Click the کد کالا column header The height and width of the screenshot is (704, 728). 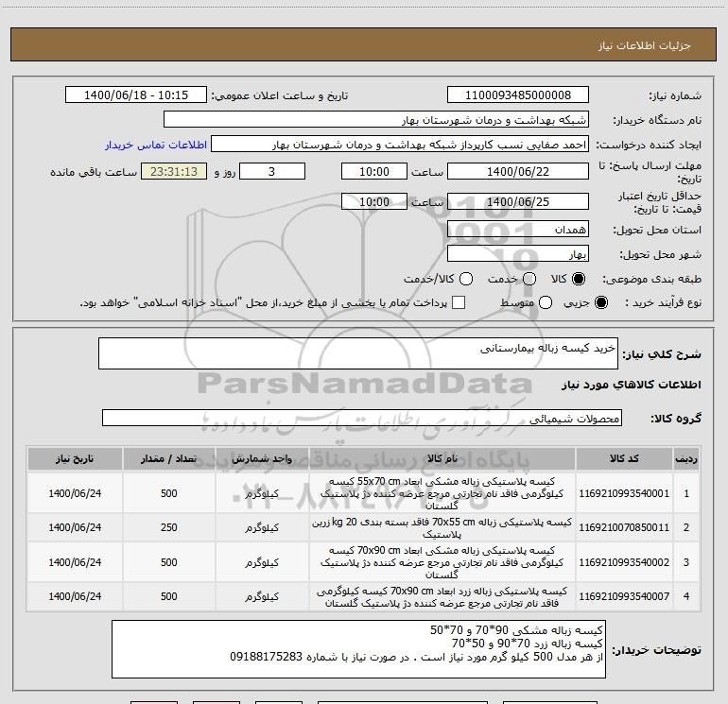point(624,458)
